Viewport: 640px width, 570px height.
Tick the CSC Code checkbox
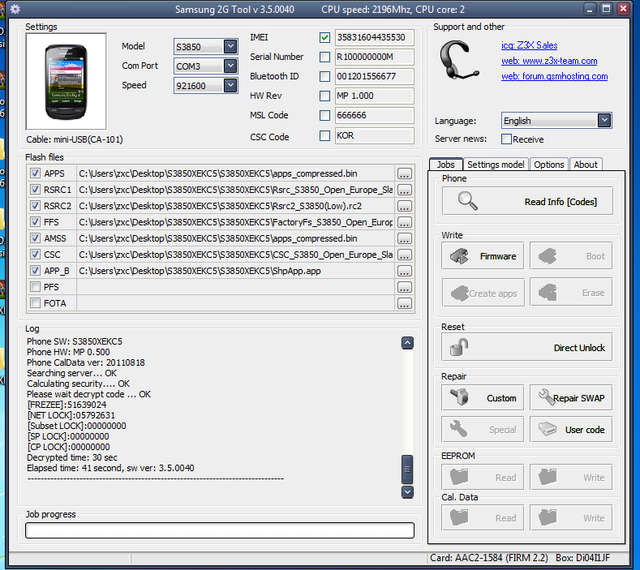click(x=324, y=135)
